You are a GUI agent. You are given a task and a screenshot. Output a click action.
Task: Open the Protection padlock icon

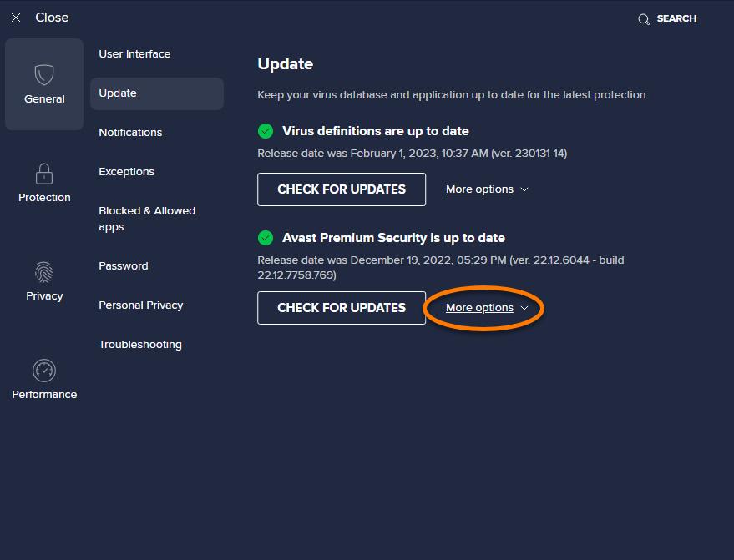pyautogui.click(x=44, y=174)
